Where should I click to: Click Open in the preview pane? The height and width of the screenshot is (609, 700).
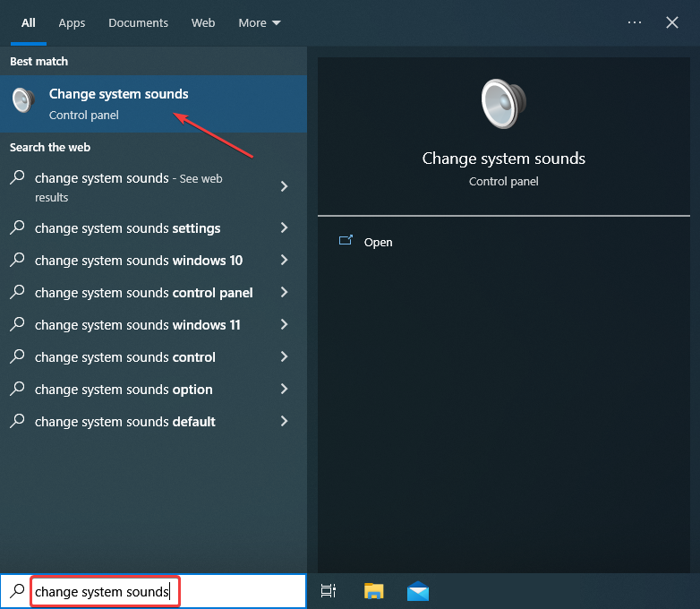pyautogui.click(x=378, y=242)
